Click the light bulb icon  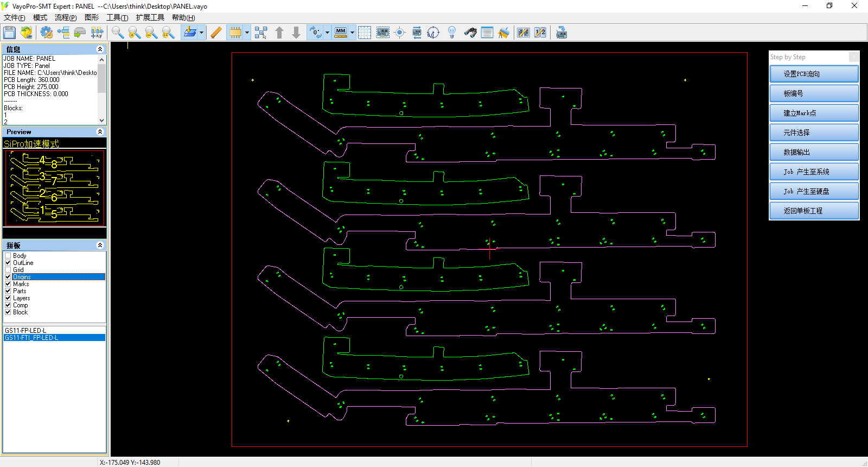[x=451, y=33]
